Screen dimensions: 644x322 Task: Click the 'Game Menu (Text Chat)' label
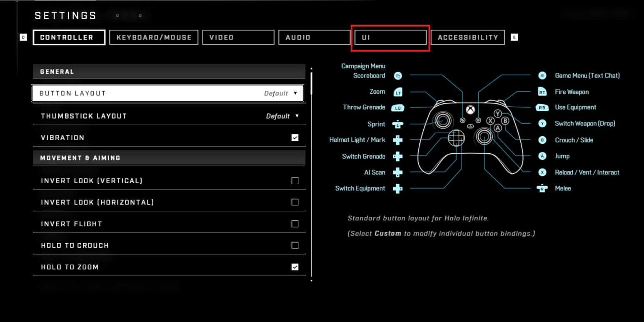pyautogui.click(x=587, y=75)
